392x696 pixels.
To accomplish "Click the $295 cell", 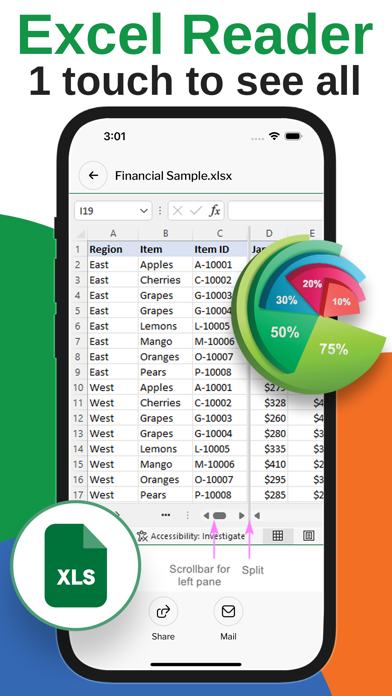I will coord(269,480).
